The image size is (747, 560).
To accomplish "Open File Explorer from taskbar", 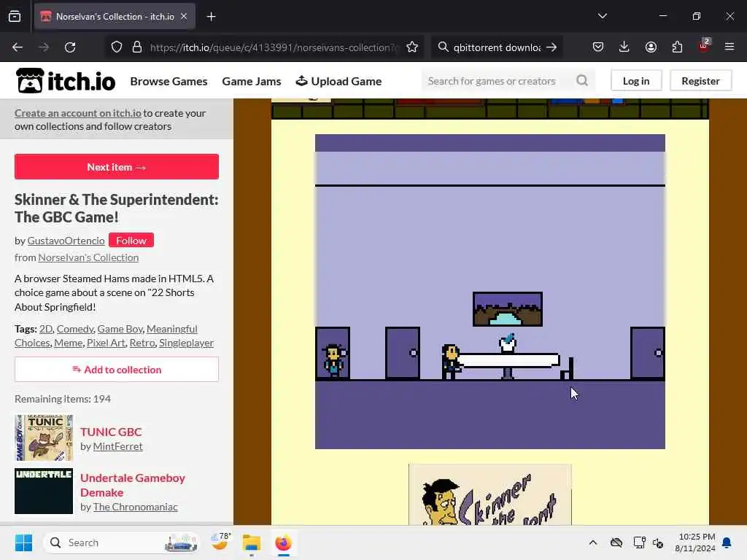I will (251, 542).
